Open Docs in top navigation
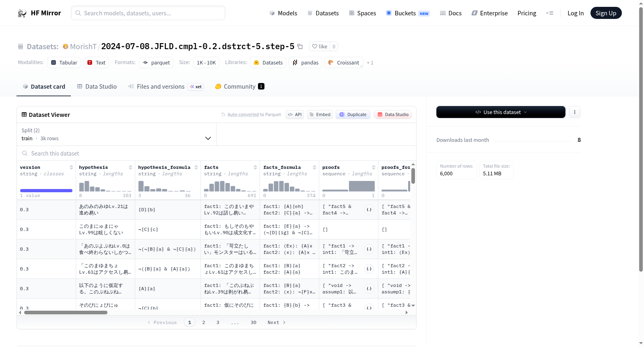The image size is (644, 347). 451,13
